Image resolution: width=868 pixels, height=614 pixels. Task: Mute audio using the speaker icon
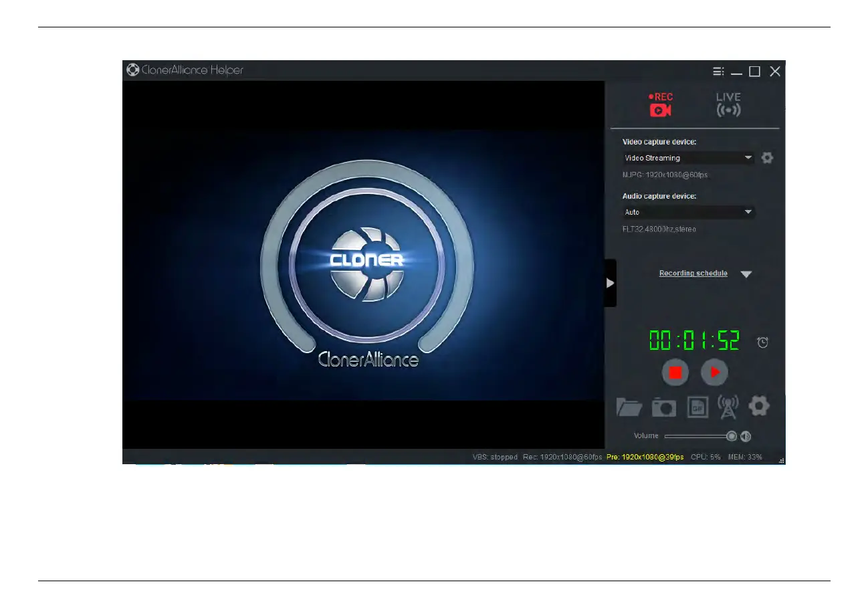click(x=746, y=436)
